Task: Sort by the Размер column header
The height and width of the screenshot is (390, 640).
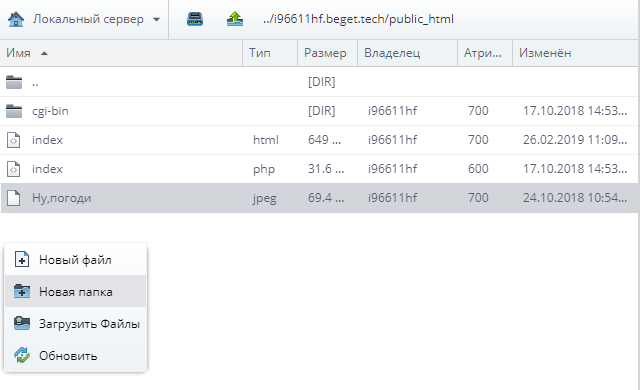Action: coord(328,53)
